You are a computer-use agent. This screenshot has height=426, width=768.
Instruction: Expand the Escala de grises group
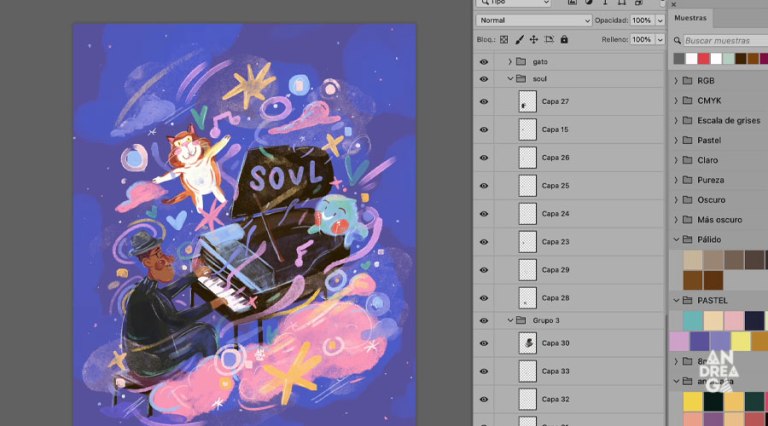pos(676,120)
